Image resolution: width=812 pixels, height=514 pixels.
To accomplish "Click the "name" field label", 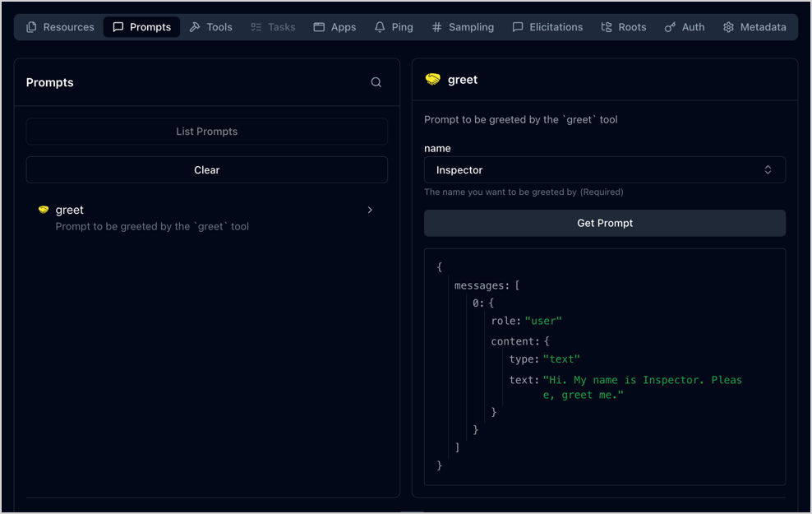I will point(437,148).
